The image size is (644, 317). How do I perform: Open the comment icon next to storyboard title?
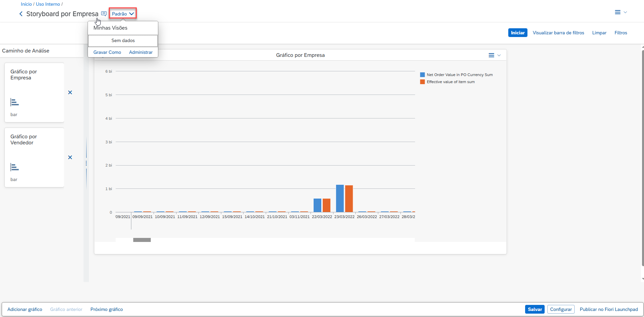tap(104, 14)
